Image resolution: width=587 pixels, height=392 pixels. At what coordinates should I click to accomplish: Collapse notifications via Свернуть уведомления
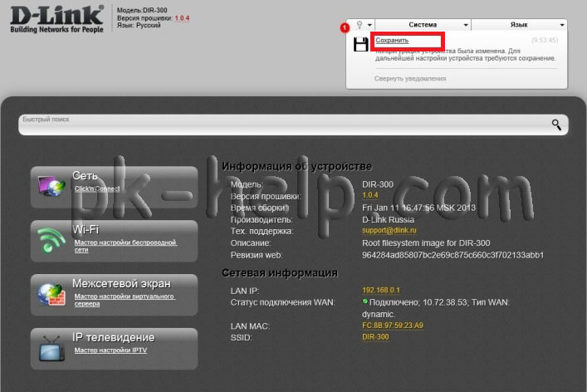[x=410, y=79]
